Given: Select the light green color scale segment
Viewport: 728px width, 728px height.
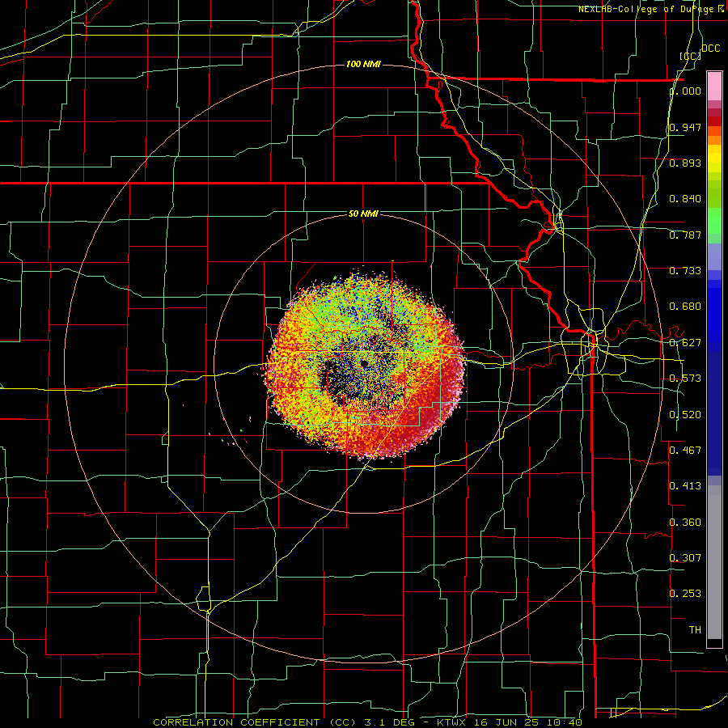Looking at the screenshot, I should coord(714,221).
